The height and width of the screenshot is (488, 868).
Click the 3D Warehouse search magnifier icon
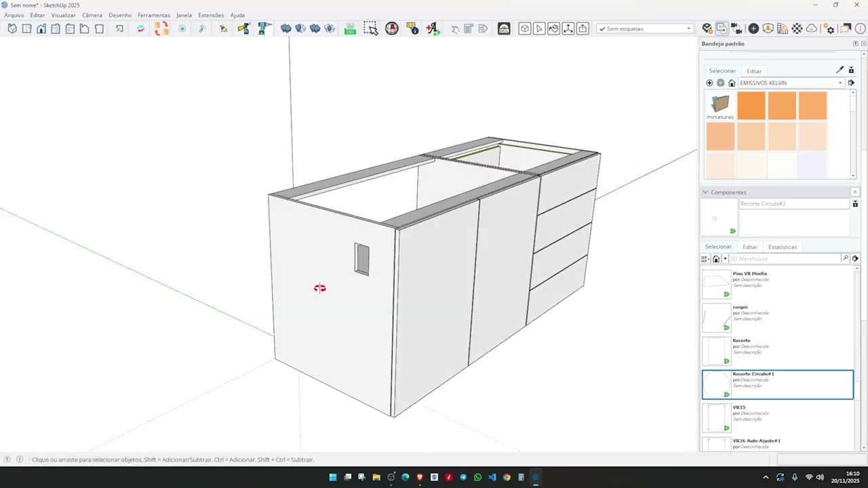pyautogui.click(x=845, y=258)
